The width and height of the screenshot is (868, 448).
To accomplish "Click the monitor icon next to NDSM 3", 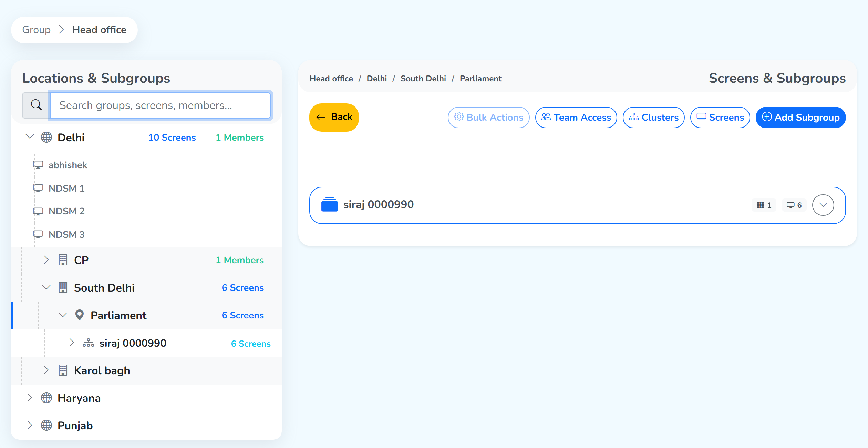I will coord(38,234).
